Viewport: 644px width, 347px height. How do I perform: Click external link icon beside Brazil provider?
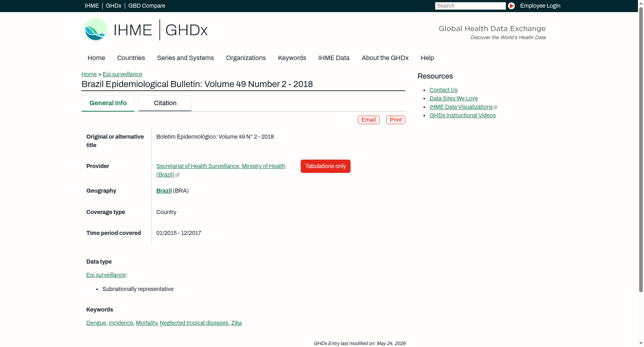(178, 175)
